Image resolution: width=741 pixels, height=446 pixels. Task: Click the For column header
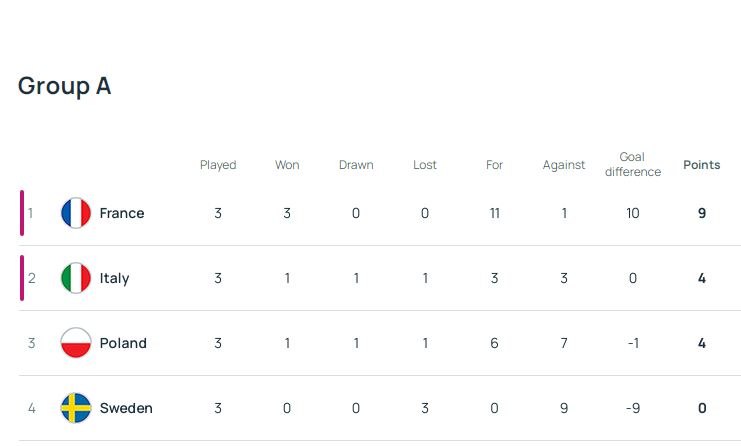(x=494, y=165)
